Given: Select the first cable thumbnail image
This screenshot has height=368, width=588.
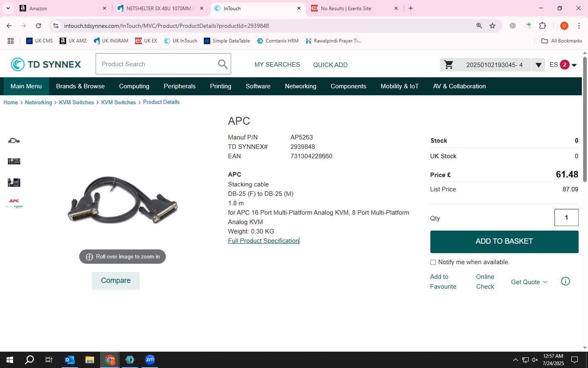Looking at the screenshot, I should pos(14,141).
